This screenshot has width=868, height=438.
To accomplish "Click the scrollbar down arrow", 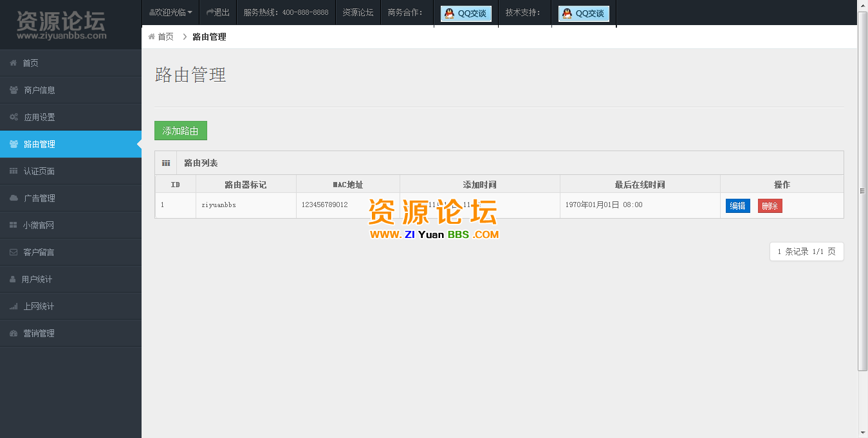I will (x=863, y=432).
